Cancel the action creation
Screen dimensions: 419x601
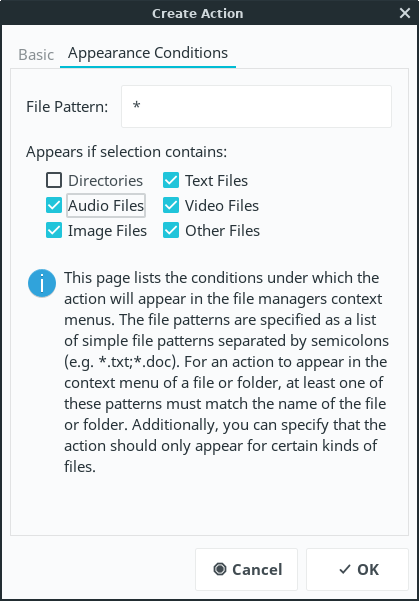pos(246,569)
